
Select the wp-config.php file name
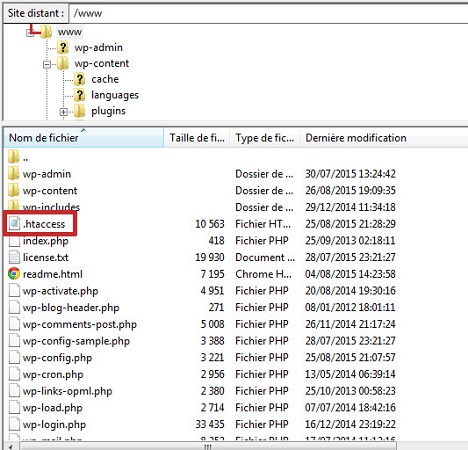point(57,358)
